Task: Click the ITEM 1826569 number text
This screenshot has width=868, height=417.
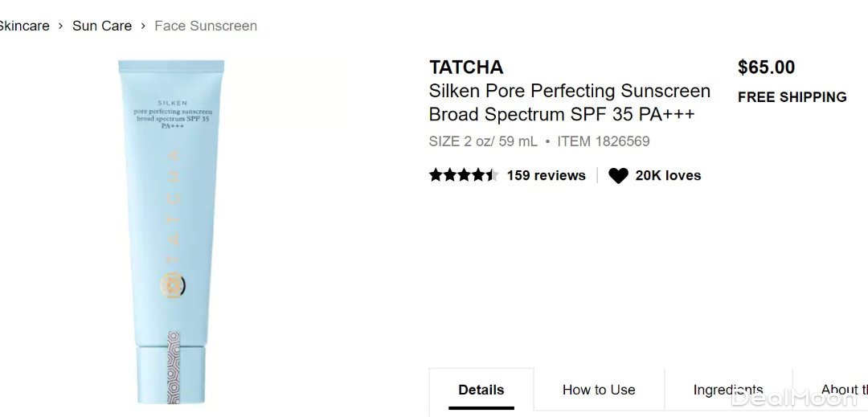Action: (603, 141)
